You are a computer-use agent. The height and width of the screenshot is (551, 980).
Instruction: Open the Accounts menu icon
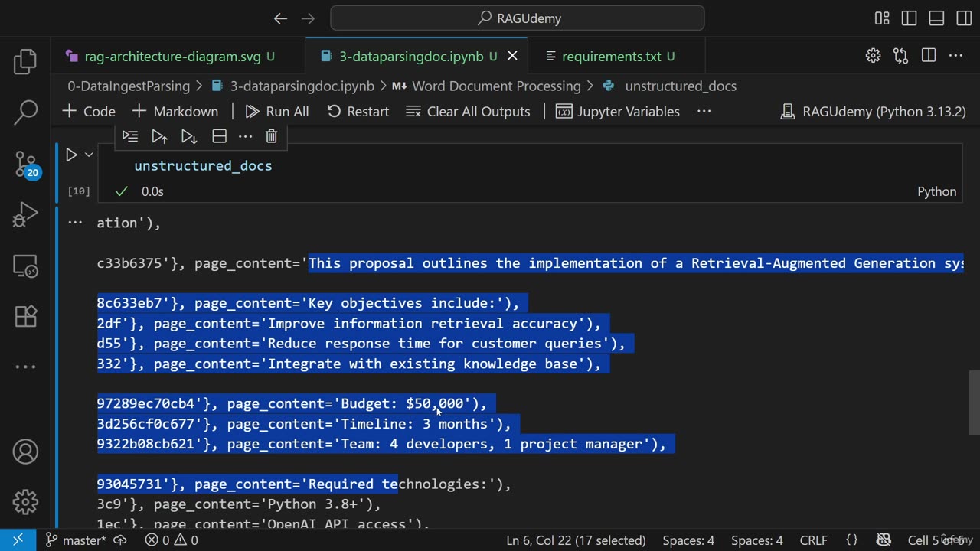pyautogui.click(x=25, y=452)
